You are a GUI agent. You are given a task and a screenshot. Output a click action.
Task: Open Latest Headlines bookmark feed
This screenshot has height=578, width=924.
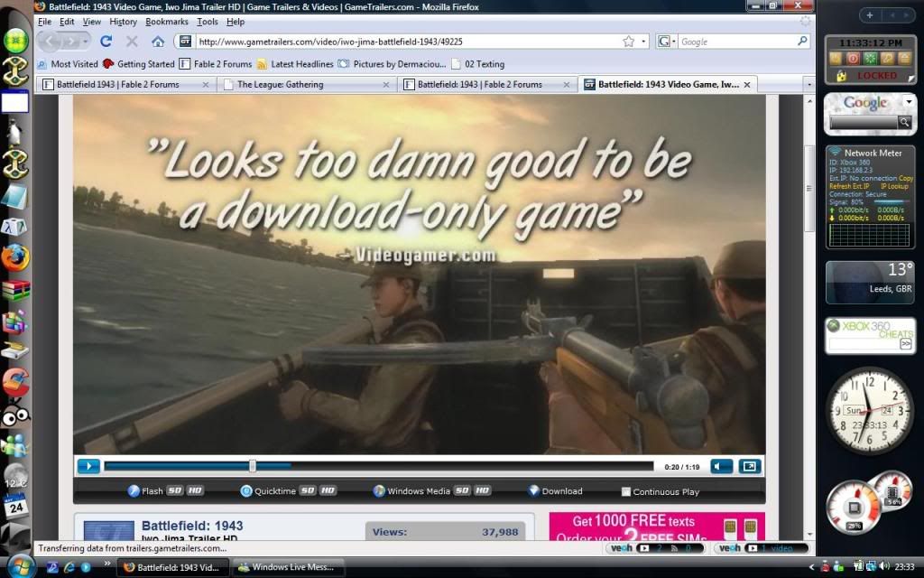[295, 64]
